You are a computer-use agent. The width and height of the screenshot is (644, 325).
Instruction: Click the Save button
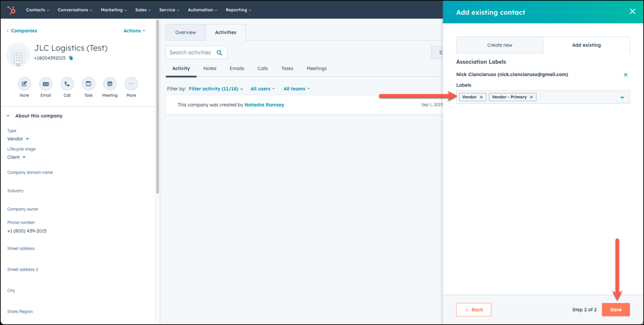tap(615, 309)
